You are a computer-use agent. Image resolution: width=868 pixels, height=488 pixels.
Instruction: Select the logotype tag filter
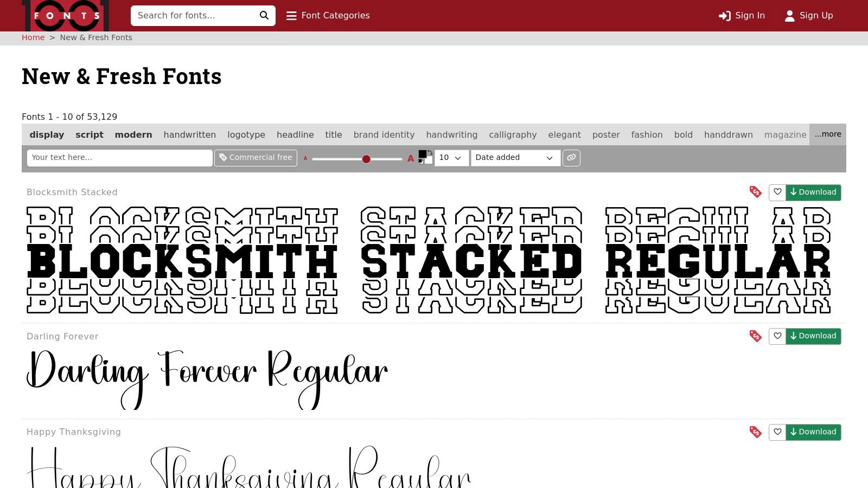(x=246, y=134)
